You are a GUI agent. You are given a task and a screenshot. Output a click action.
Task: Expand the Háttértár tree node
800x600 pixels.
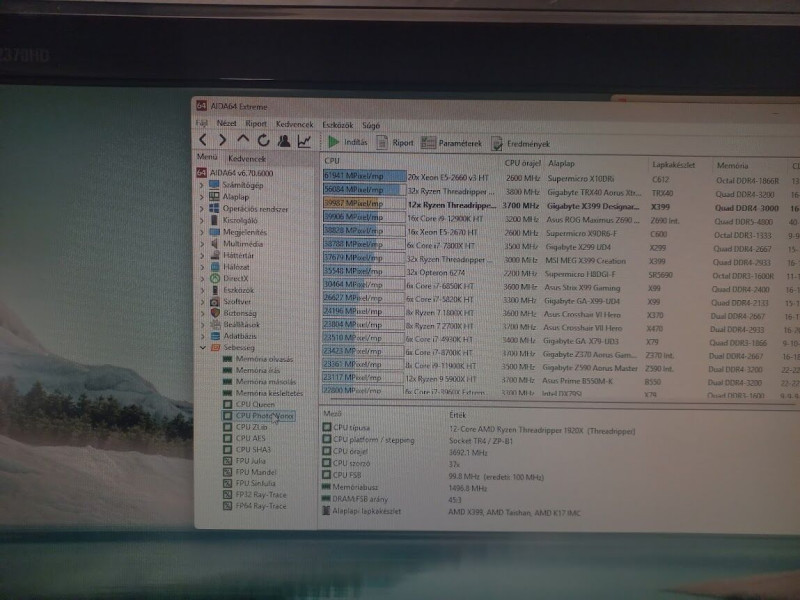pos(202,255)
